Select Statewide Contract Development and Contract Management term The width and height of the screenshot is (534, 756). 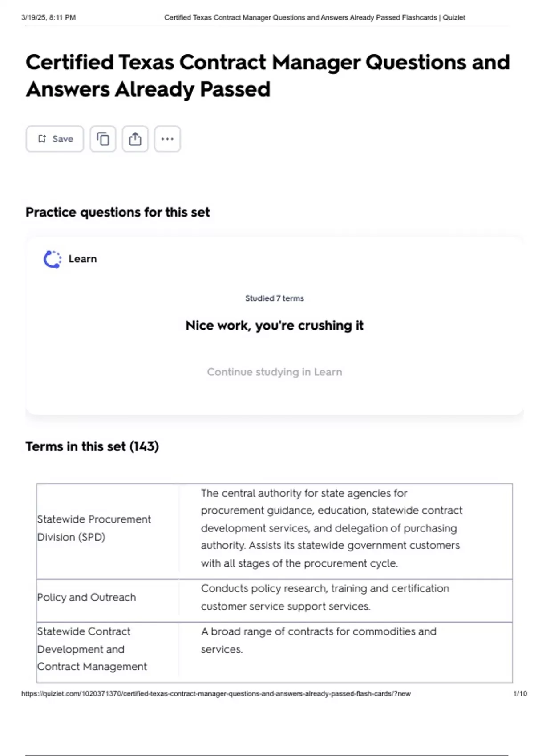point(92,649)
